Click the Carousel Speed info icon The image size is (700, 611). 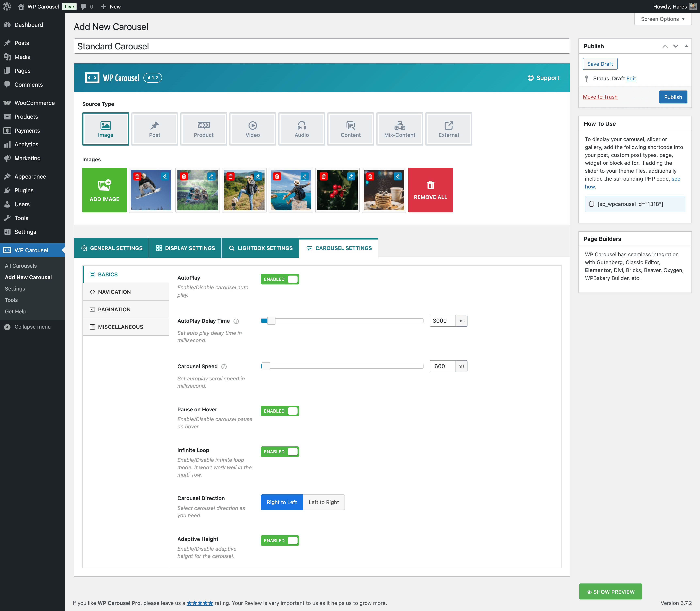point(224,366)
